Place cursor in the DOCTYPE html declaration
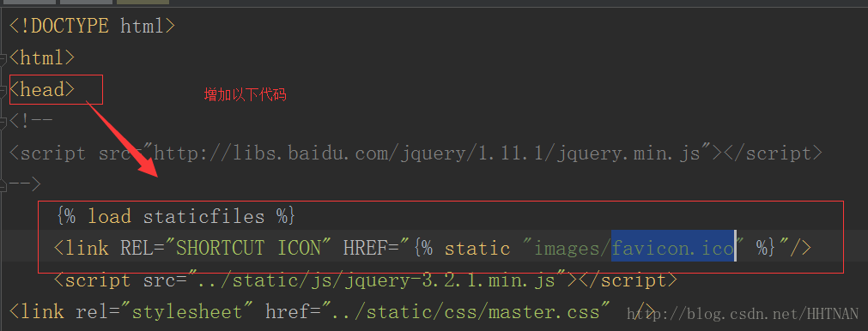The image size is (868, 331). tap(93, 26)
